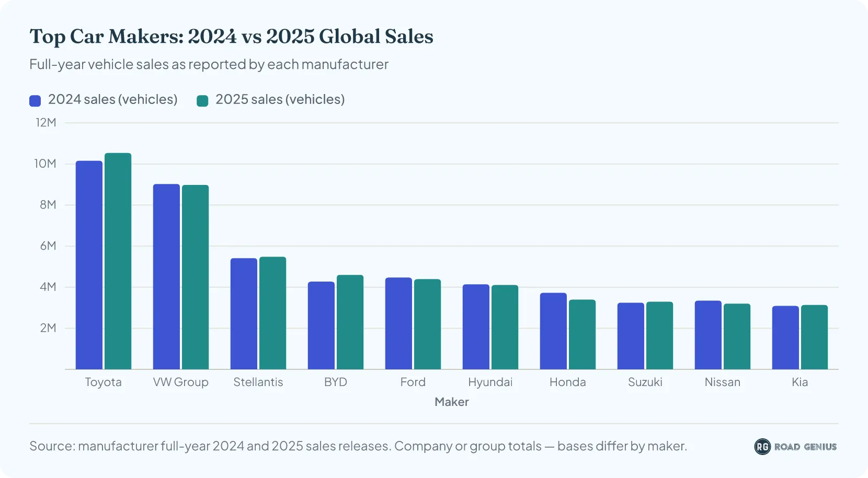Click the Ford axis label

point(413,382)
